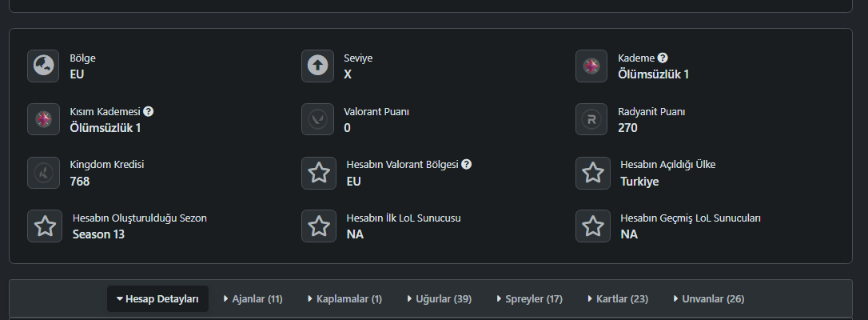
Task: Click the rank badge beside Kısım Kademesi
Action: [x=43, y=119]
